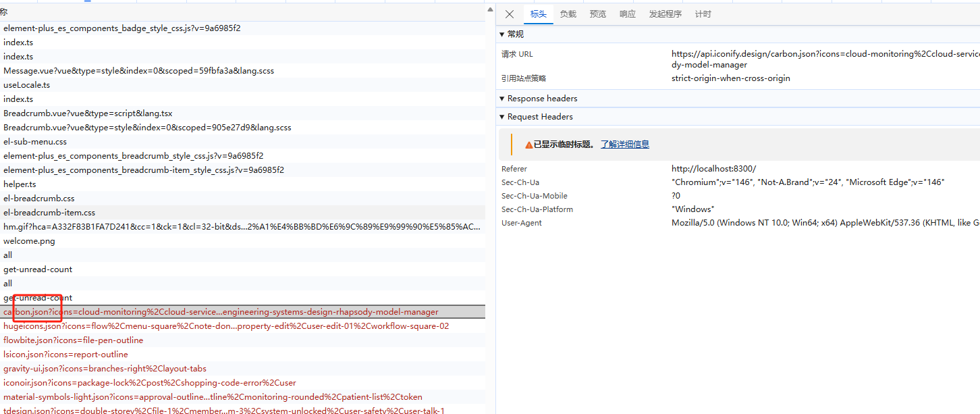Screen dimensions: 980x414
Task: Open the 计时 tab
Action: click(703, 14)
